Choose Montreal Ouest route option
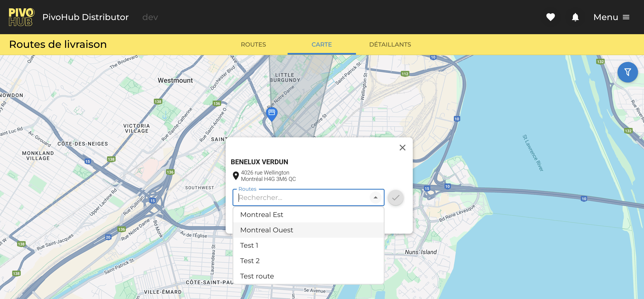The height and width of the screenshot is (299, 644). pos(308,230)
